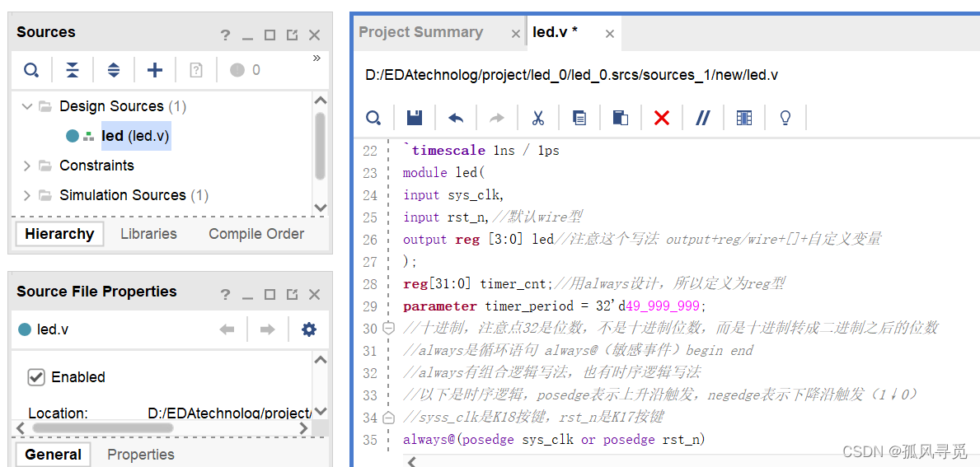Image resolution: width=980 pixels, height=467 pixels.
Task: Copy the selected code in the editor
Action: click(579, 118)
